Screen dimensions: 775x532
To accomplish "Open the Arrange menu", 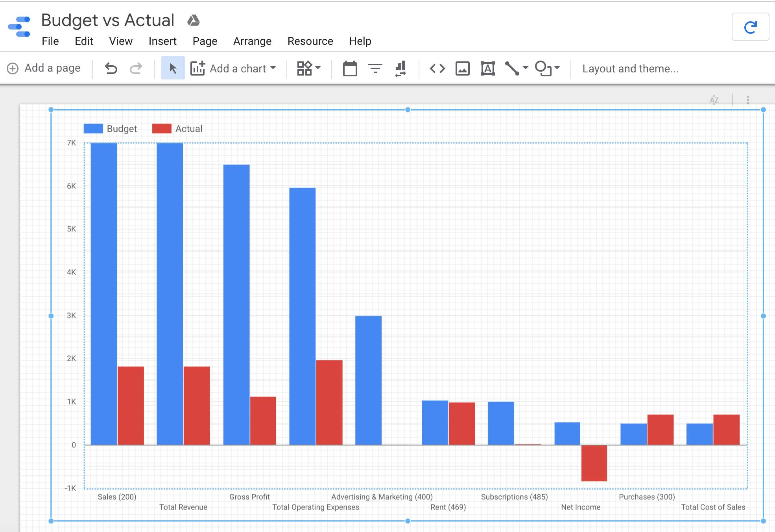I will pos(252,41).
